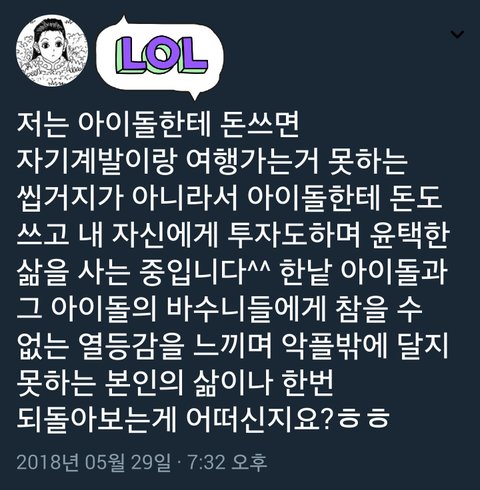
Task: Click the purple O letter in LOL
Action: (160, 56)
